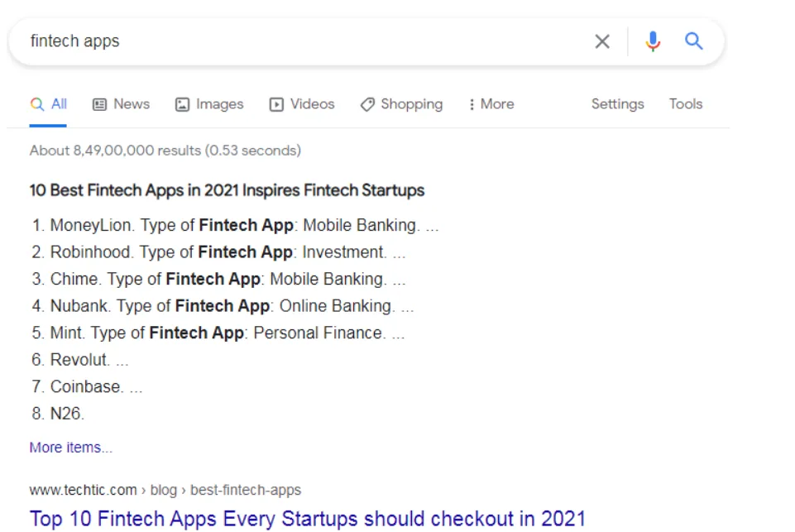This screenshot has width=795, height=532.
Task: Start voice search with microphone icon
Action: pyautogui.click(x=653, y=41)
